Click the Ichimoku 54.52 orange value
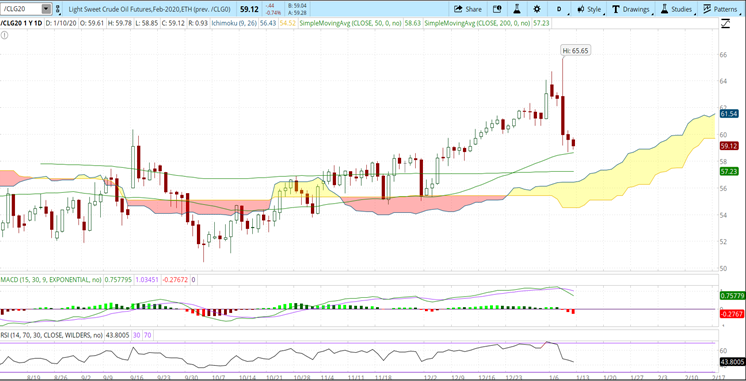Viewport: 746px width, 381px height. coord(288,22)
